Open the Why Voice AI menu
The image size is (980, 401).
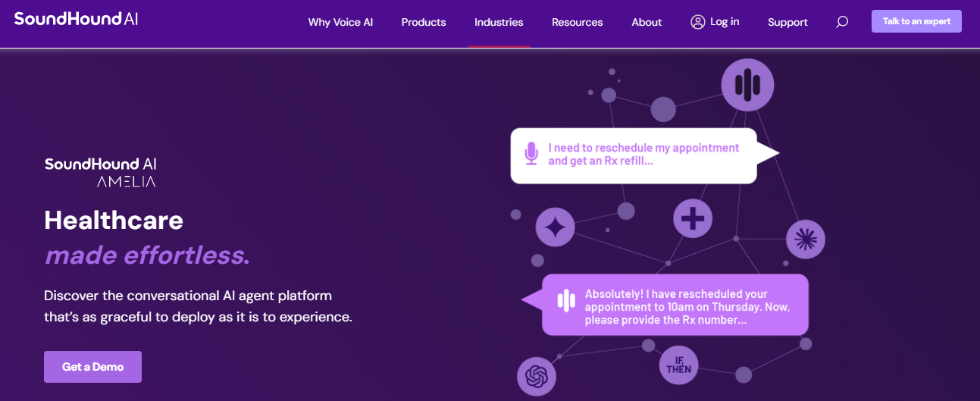pos(340,22)
